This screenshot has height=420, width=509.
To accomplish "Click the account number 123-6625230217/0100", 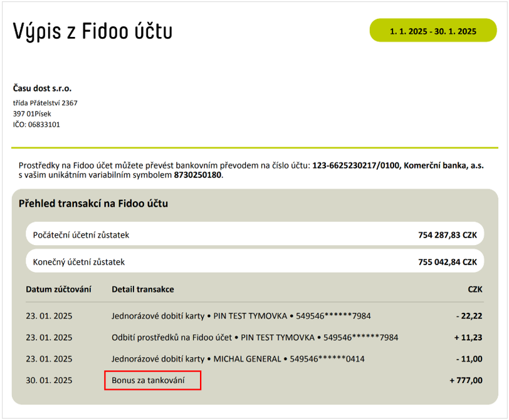I will (356, 165).
